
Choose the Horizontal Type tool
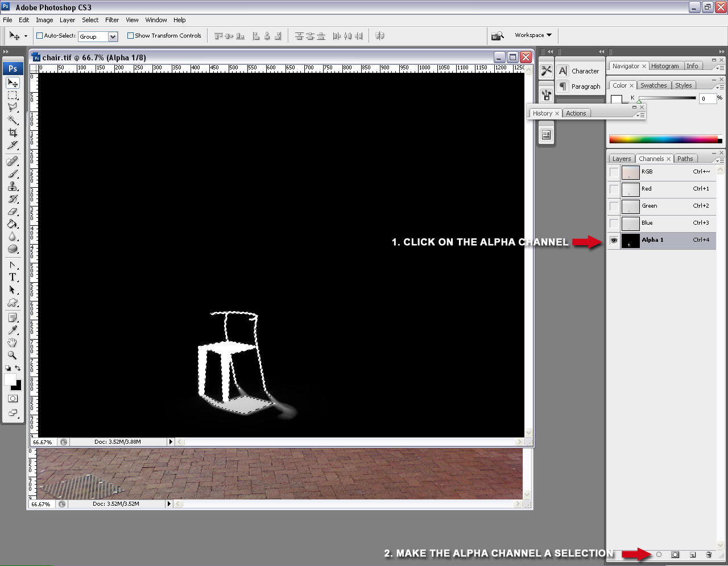[x=13, y=277]
